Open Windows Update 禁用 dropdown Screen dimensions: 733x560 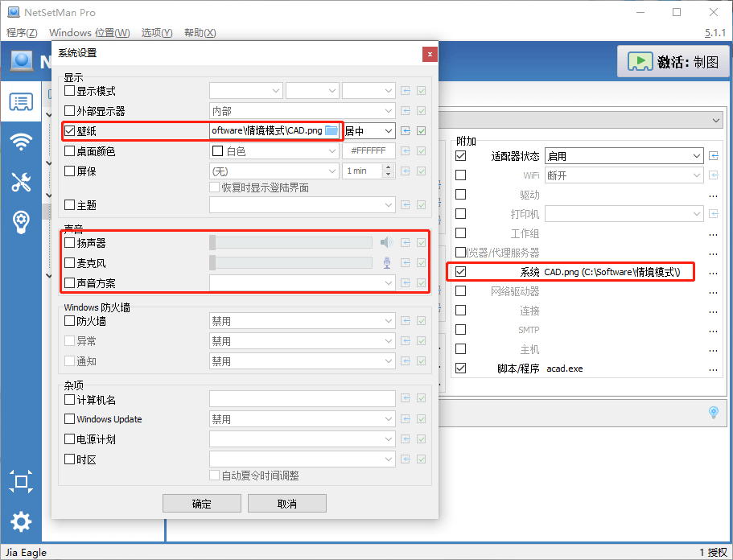(302, 419)
